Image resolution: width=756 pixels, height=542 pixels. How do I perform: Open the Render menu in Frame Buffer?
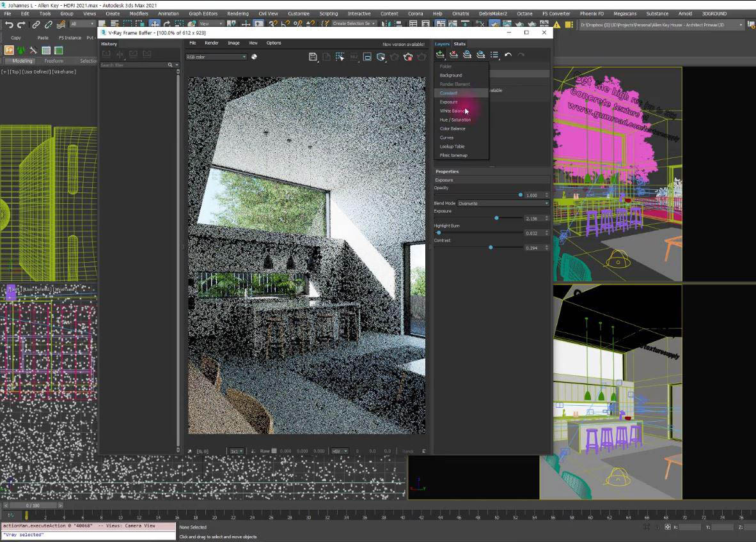coord(211,43)
